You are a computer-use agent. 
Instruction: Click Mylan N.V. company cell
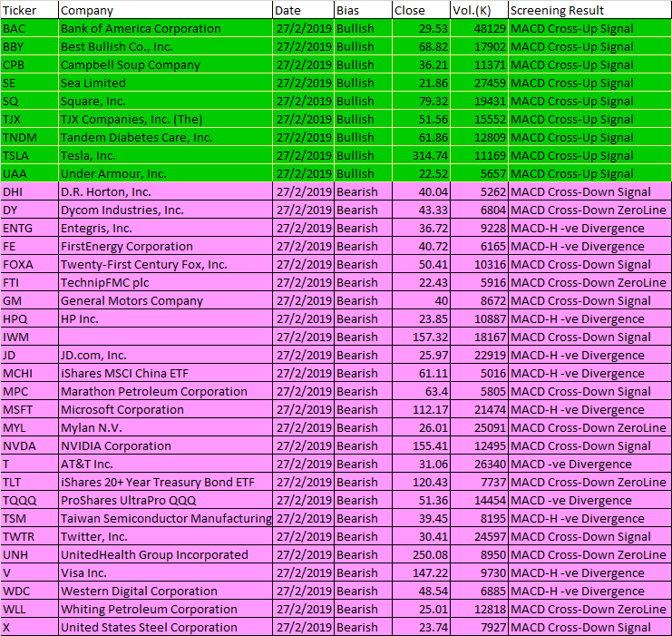tap(165, 427)
